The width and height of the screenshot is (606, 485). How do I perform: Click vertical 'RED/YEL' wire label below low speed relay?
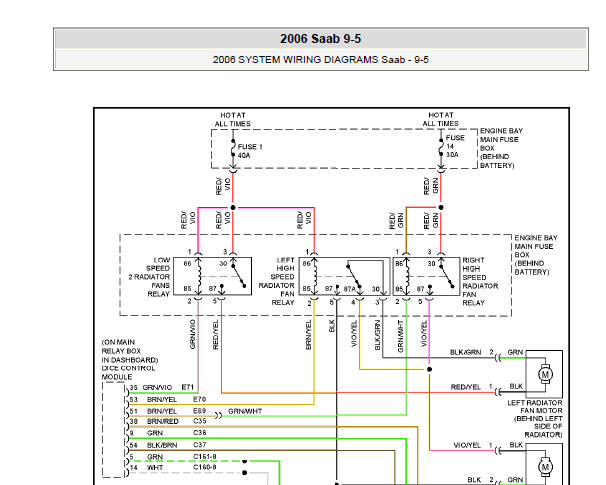[216, 335]
